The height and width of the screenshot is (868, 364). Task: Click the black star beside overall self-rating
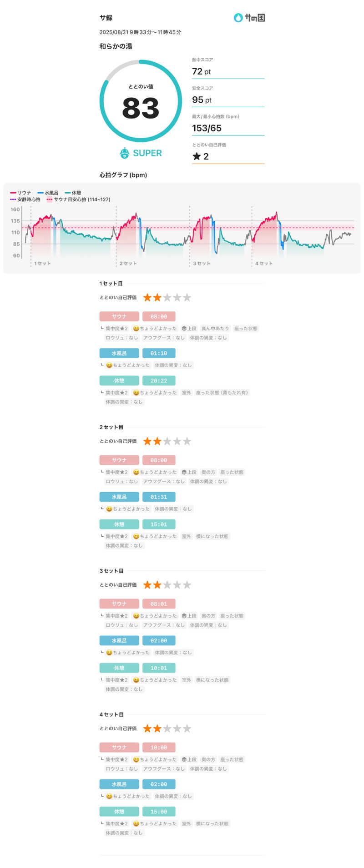197,156
